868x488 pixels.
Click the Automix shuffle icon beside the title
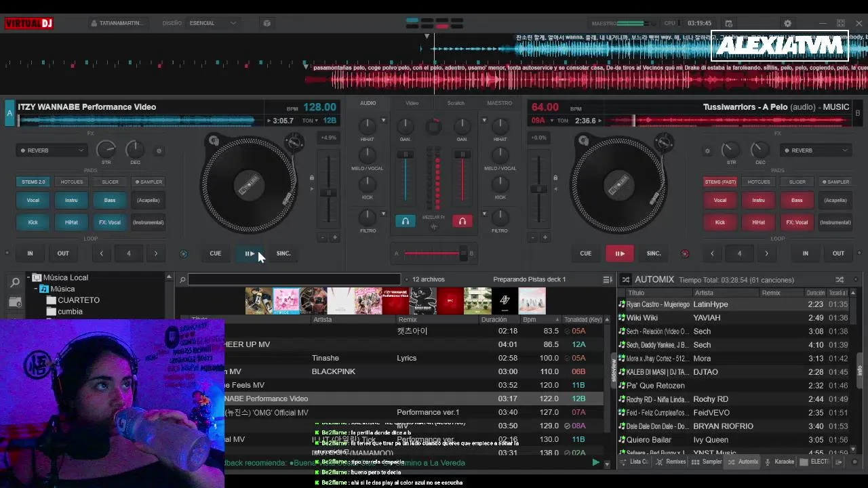[x=626, y=279]
